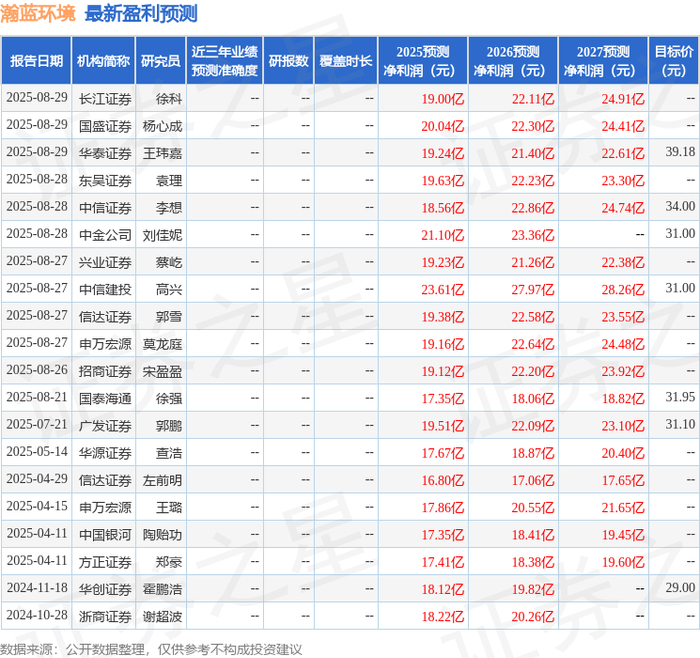Screen dimensions: 700x658
Task: Click analyst name 徐强
Action: (x=169, y=399)
